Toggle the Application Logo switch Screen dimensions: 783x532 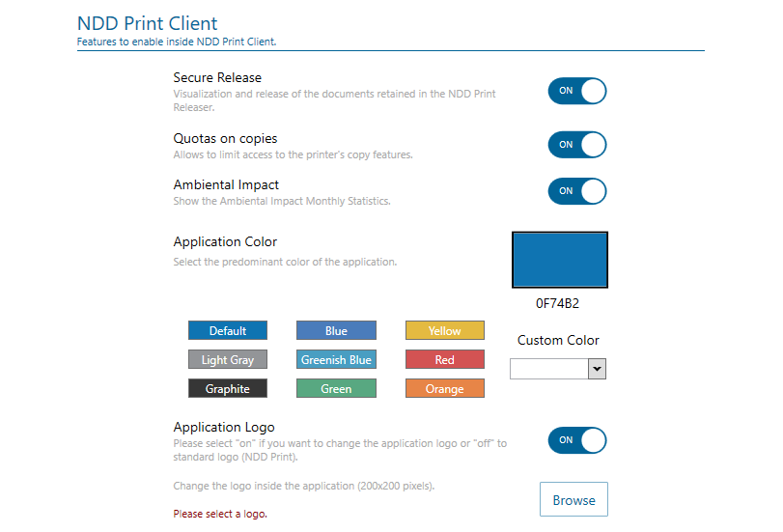coord(576,440)
